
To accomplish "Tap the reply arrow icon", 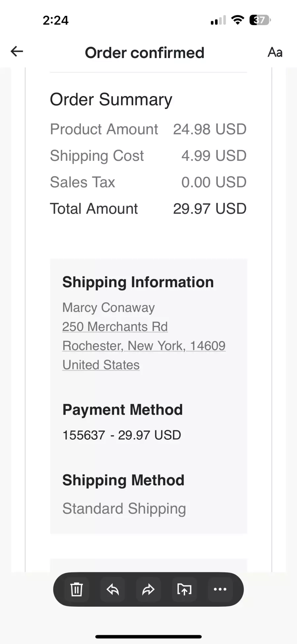I will coord(113,589).
